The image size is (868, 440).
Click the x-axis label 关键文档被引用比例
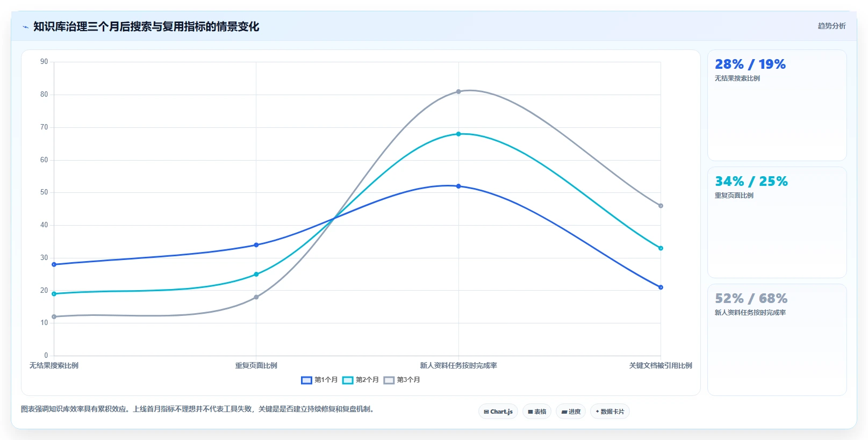(x=661, y=365)
